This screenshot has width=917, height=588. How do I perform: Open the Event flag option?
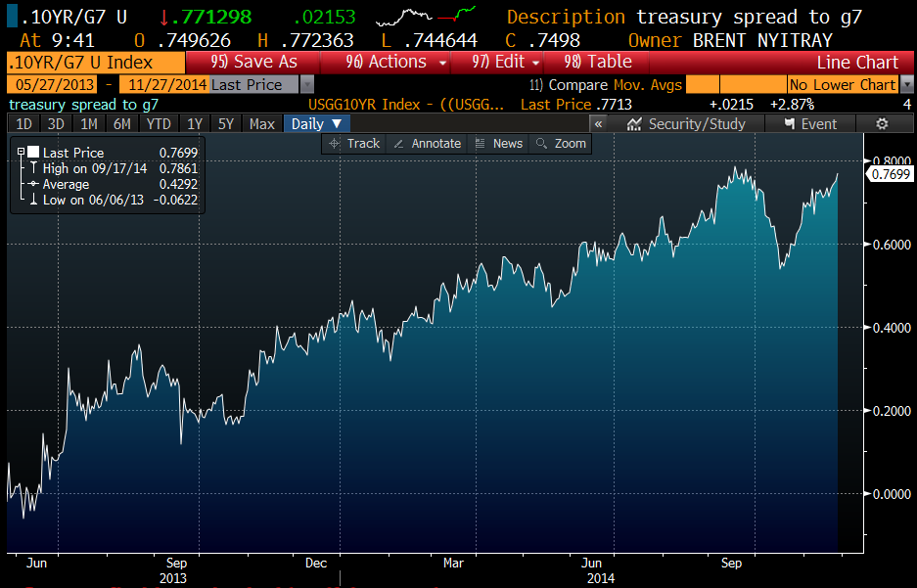pos(811,124)
